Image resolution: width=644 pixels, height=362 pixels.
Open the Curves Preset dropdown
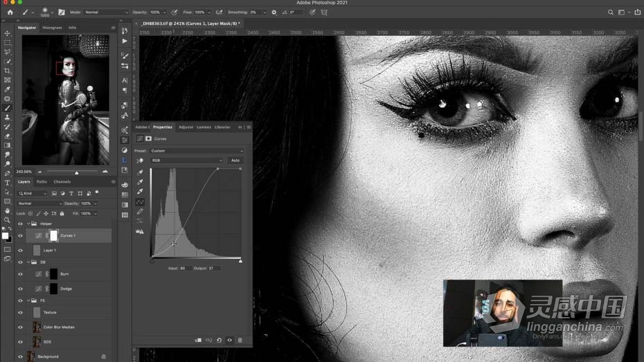click(197, 151)
